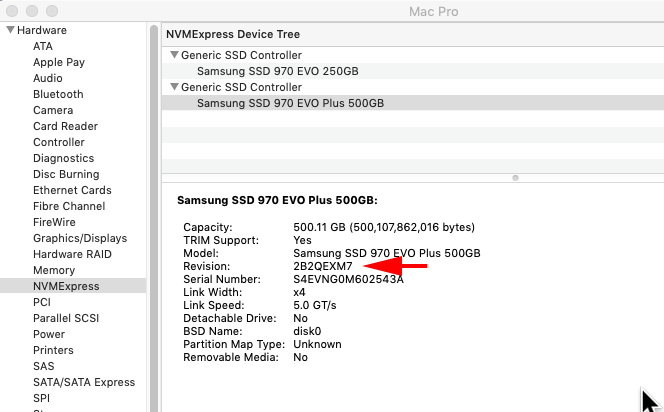The height and width of the screenshot is (412, 664).
Task: Open Diagnostics in the sidebar
Action: coord(64,158)
